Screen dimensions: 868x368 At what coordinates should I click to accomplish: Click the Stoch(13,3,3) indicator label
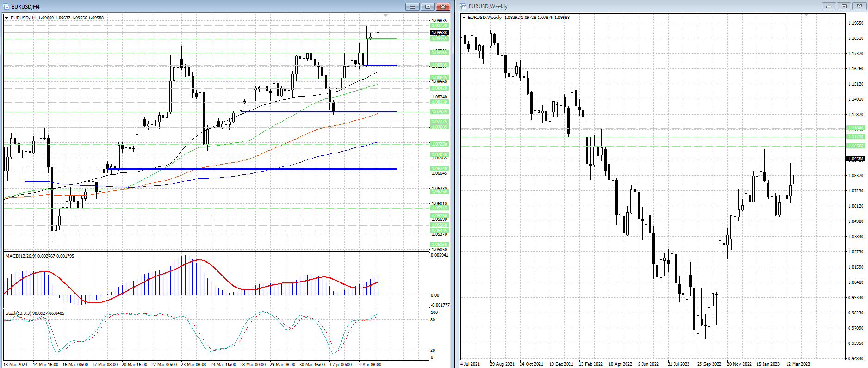35,313
